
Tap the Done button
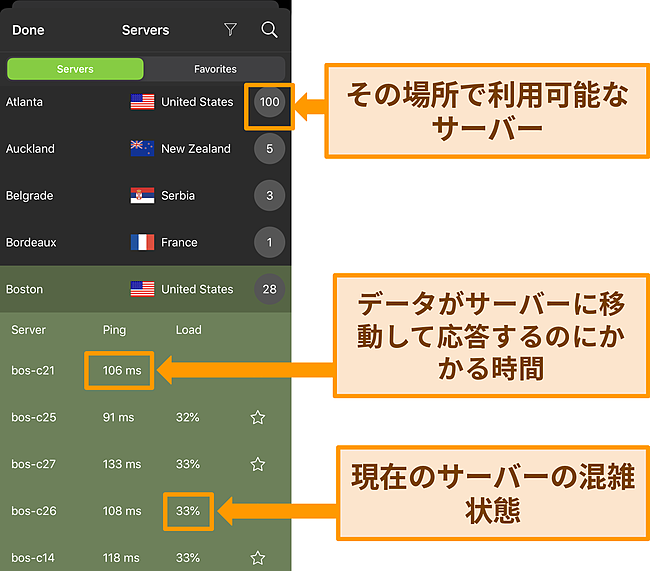(x=28, y=30)
